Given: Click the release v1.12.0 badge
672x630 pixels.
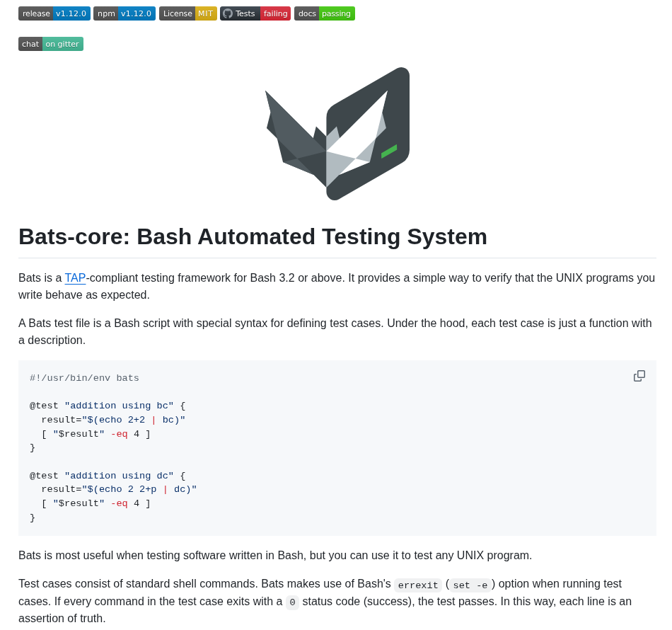Looking at the screenshot, I should [x=54, y=13].
